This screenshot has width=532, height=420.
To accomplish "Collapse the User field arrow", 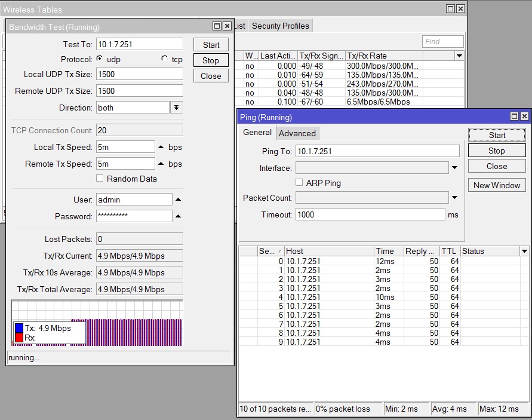I will coord(178,200).
